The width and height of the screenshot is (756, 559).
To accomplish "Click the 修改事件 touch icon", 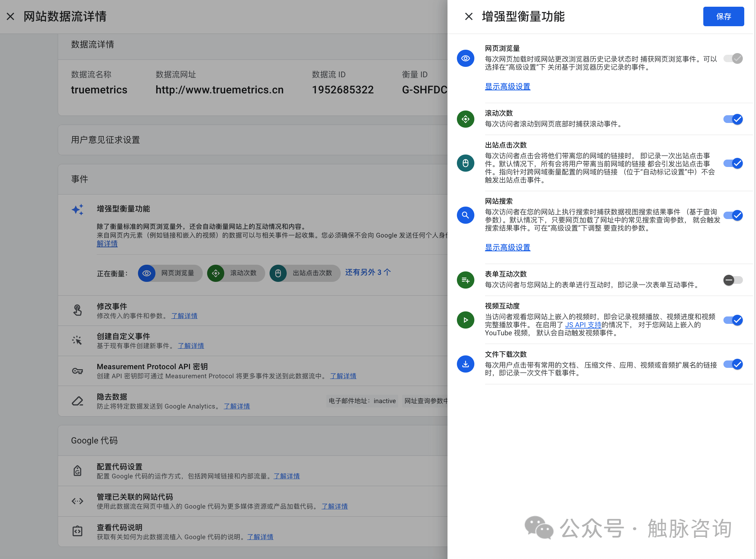I will [x=78, y=310].
